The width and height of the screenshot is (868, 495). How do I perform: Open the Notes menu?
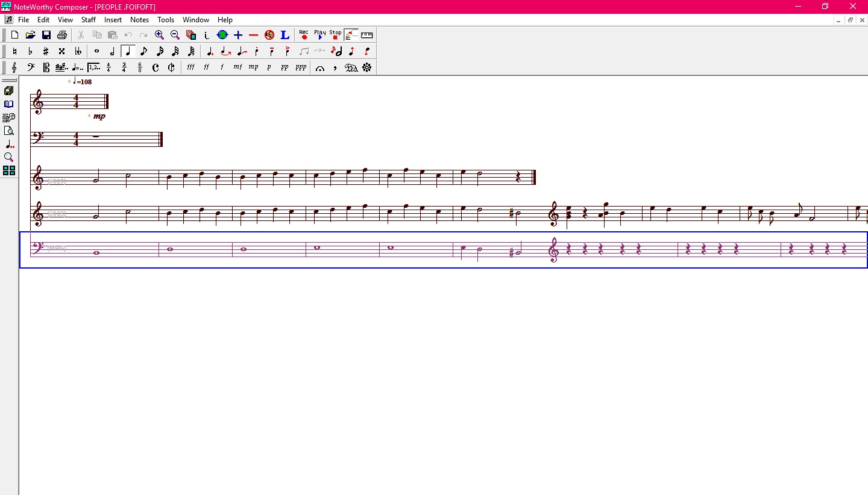pos(139,20)
